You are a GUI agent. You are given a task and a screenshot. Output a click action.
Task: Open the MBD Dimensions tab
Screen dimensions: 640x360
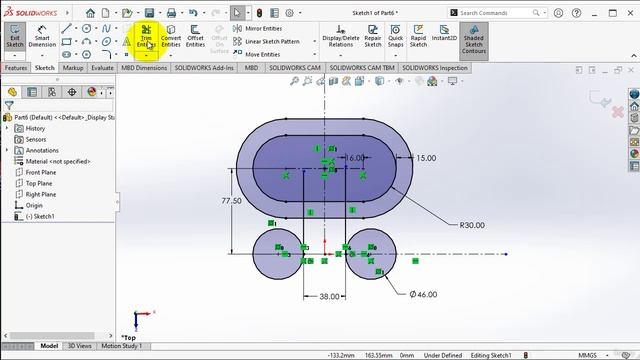pyautogui.click(x=144, y=68)
